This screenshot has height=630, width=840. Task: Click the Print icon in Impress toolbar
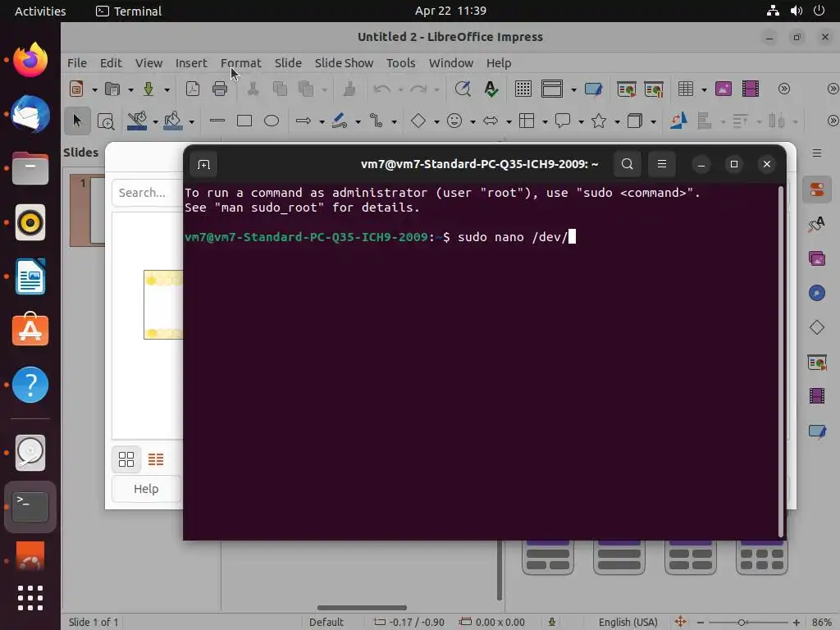pyautogui.click(x=220, y=89)
